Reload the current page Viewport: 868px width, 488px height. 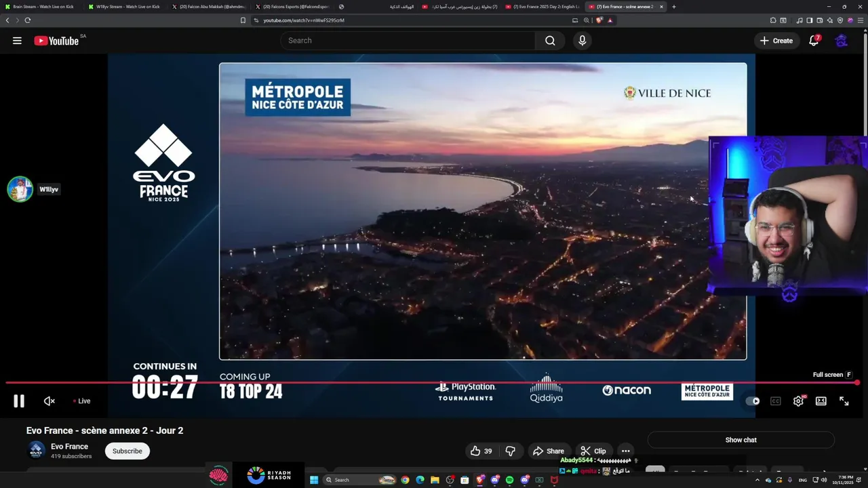[x=28, y=20]
